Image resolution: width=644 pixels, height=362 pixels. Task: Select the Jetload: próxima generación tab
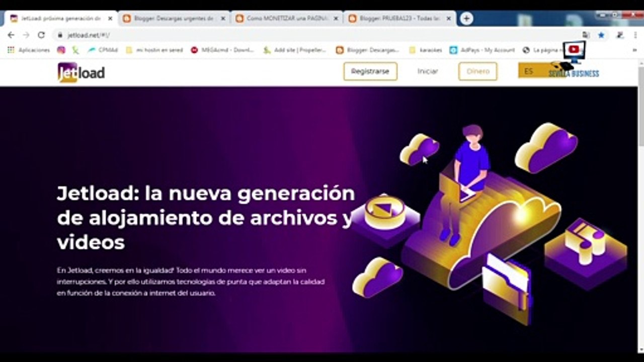60,19
